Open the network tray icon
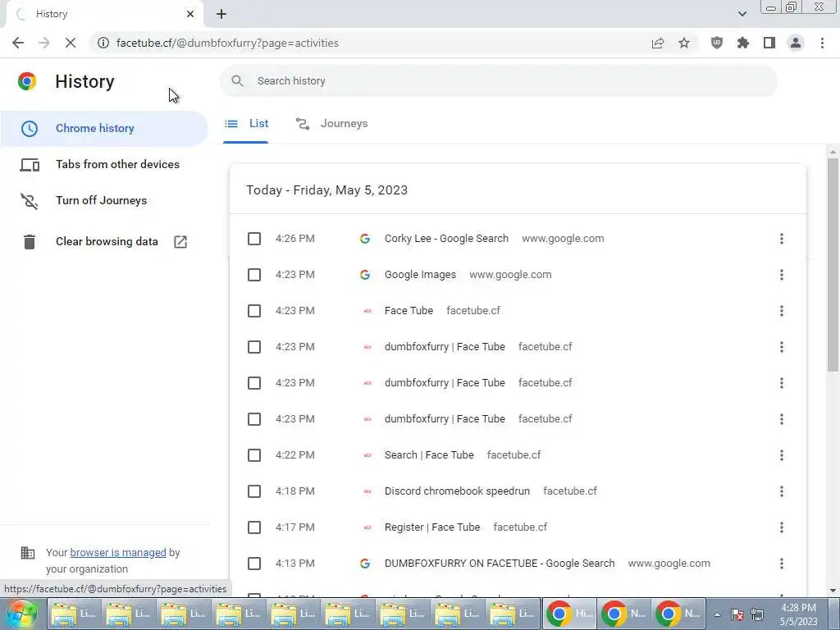 757,614
